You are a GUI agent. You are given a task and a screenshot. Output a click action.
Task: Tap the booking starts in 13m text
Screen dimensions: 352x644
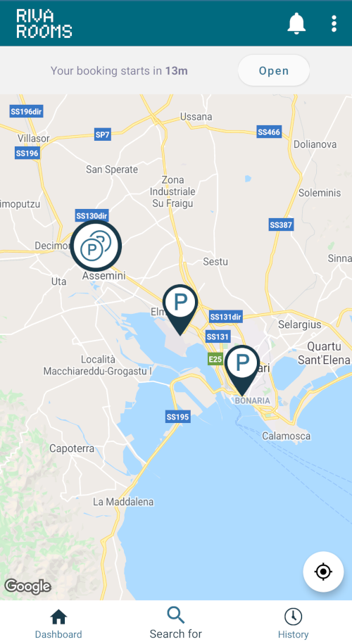[x=119, y=70]
